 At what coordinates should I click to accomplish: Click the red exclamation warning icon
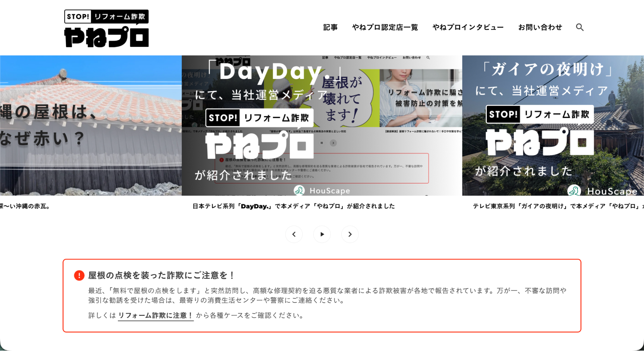tap(79, 275)
